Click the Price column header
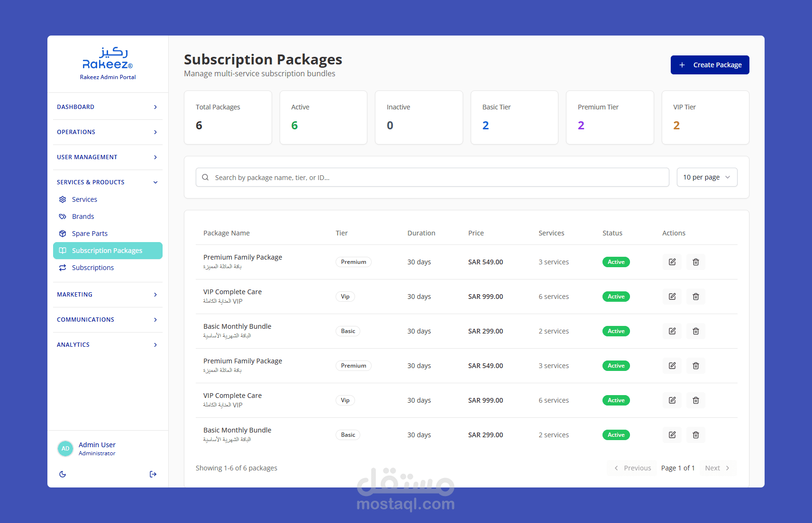Screen dimensions: 812x523 tap(476, 233)
